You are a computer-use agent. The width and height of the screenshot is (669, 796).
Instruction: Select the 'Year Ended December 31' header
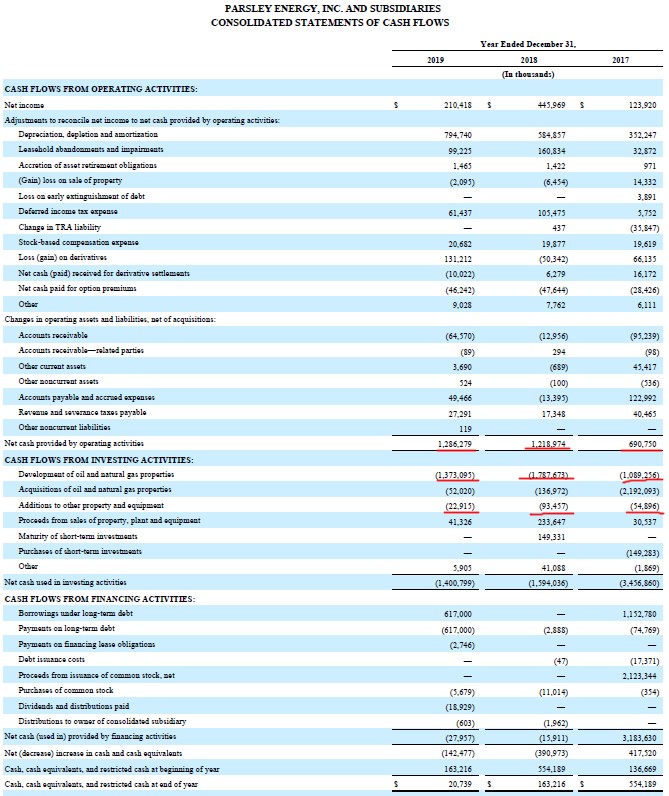[x=527, y=44]
